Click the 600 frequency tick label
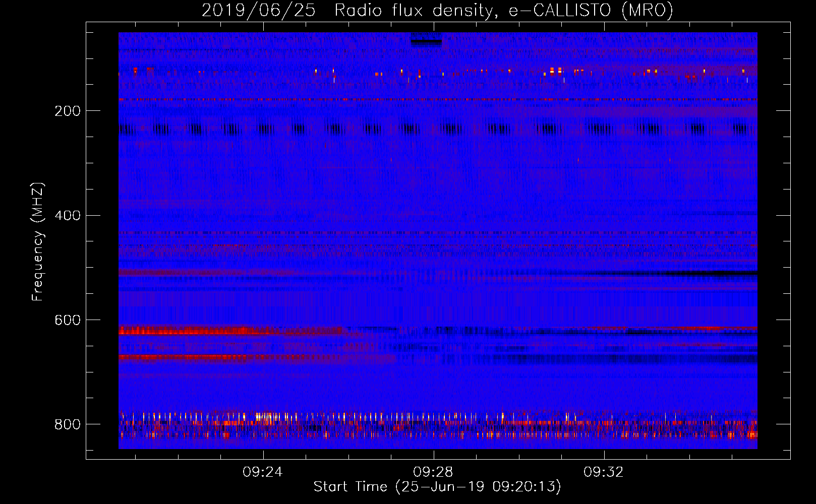Screen dimensions: 816x504 [x=67, y=321]
